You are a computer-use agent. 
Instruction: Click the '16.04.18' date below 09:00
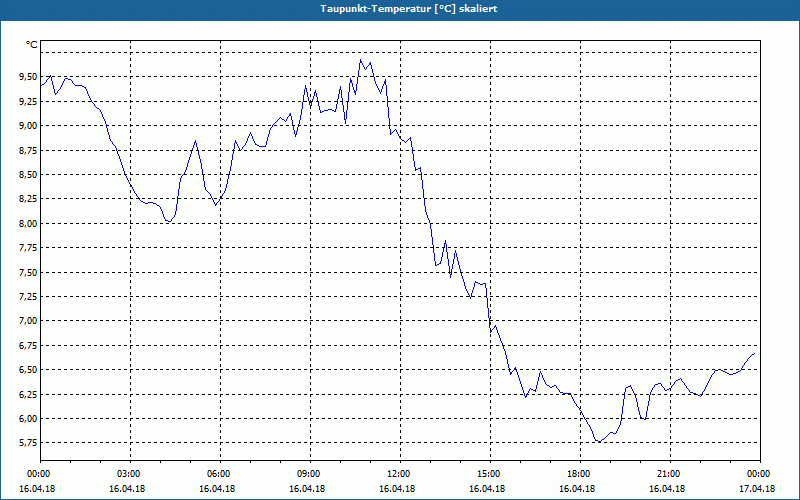point(307,488)
